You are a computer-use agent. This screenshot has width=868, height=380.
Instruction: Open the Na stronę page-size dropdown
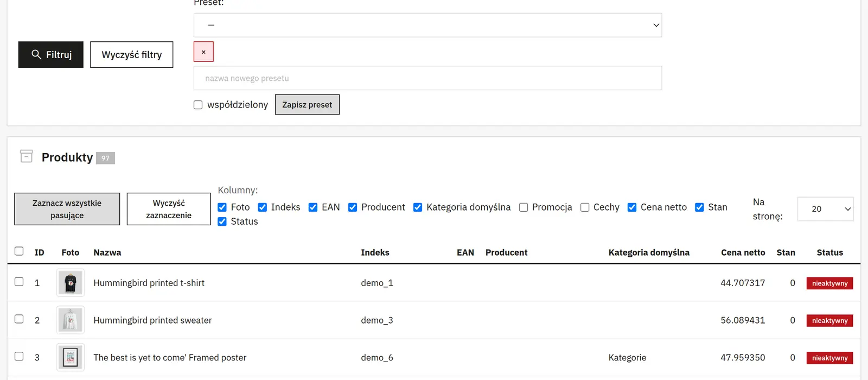[x=825, y=209]
